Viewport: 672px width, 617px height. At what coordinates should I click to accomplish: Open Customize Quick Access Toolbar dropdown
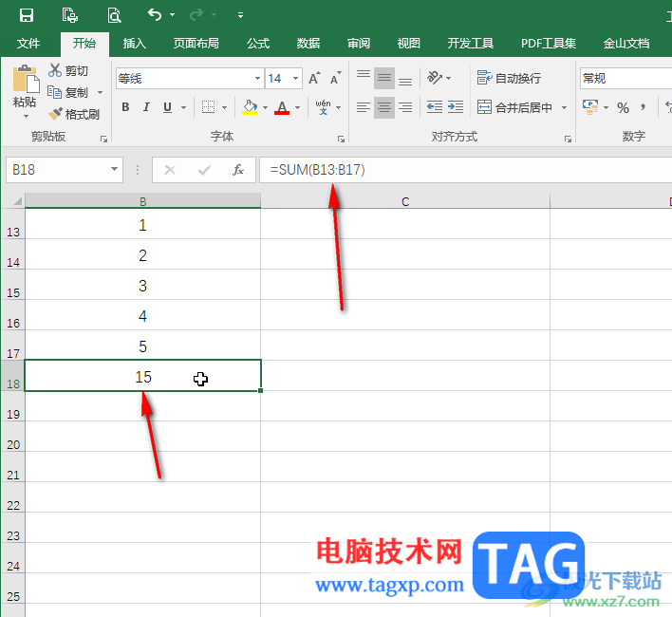(x=240, y=15)
